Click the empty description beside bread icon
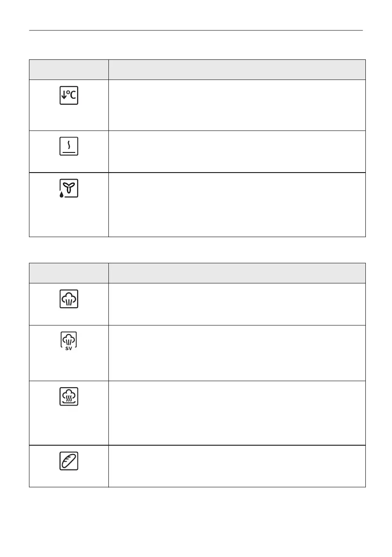The height and width of the screenshot is (557, 392). pyautogui.click(x=237, y=466)
